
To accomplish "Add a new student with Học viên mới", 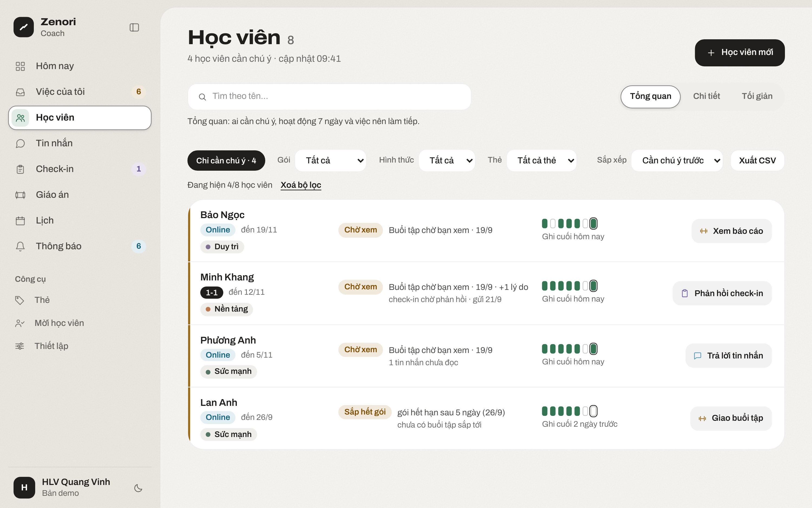I will click(x=739, y=53).
